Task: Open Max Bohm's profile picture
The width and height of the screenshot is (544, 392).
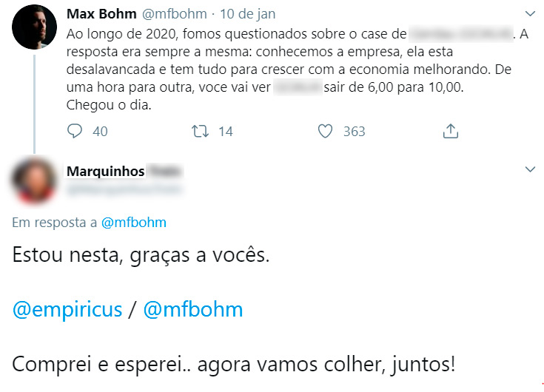Action: tap(35, 27)
